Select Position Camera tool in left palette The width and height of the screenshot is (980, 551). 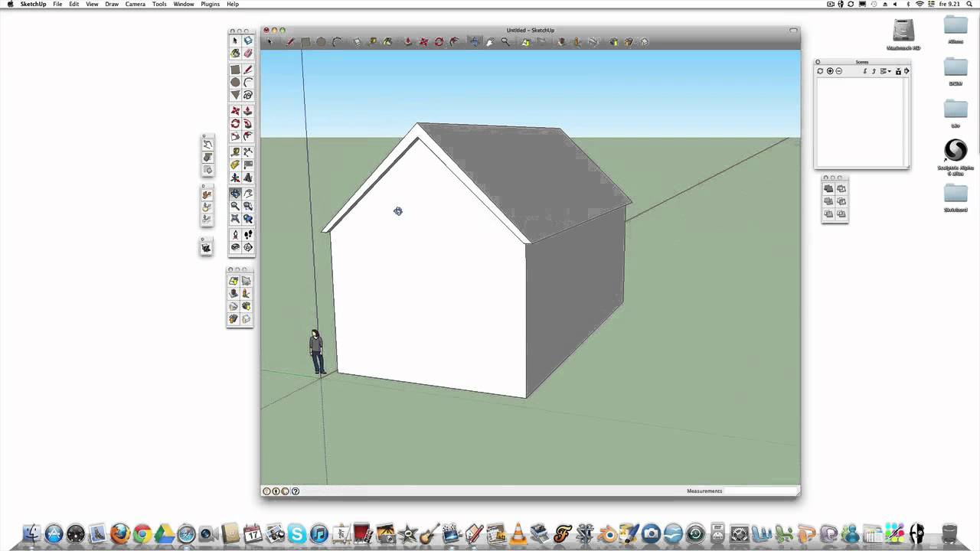coord(235,235)
